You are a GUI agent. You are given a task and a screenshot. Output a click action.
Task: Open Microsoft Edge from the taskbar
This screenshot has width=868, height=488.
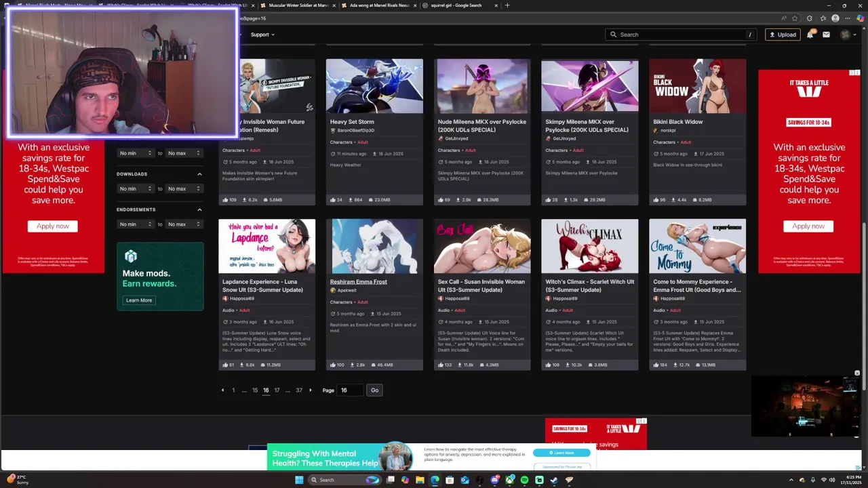click(x=435, y=480)
